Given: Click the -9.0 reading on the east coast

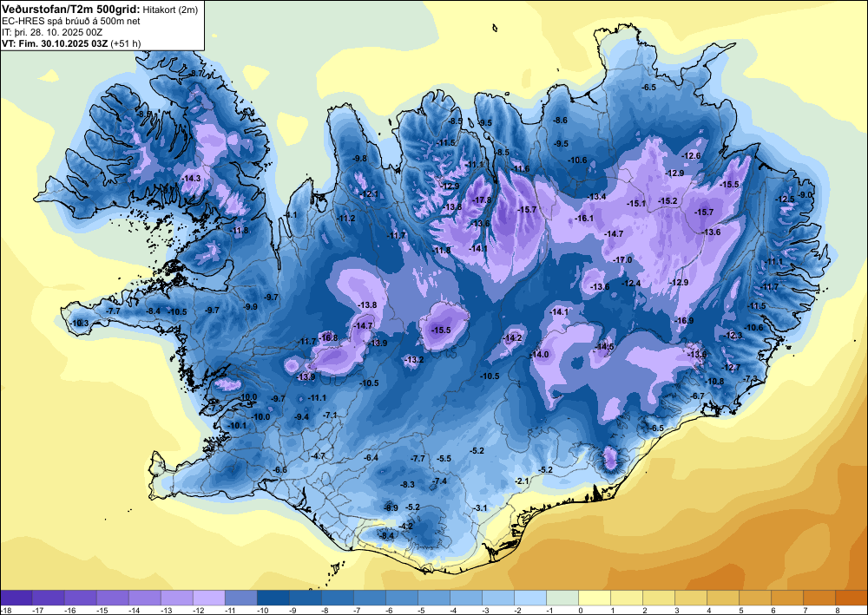Looking at the screenshot, I should tap(806, 194).
